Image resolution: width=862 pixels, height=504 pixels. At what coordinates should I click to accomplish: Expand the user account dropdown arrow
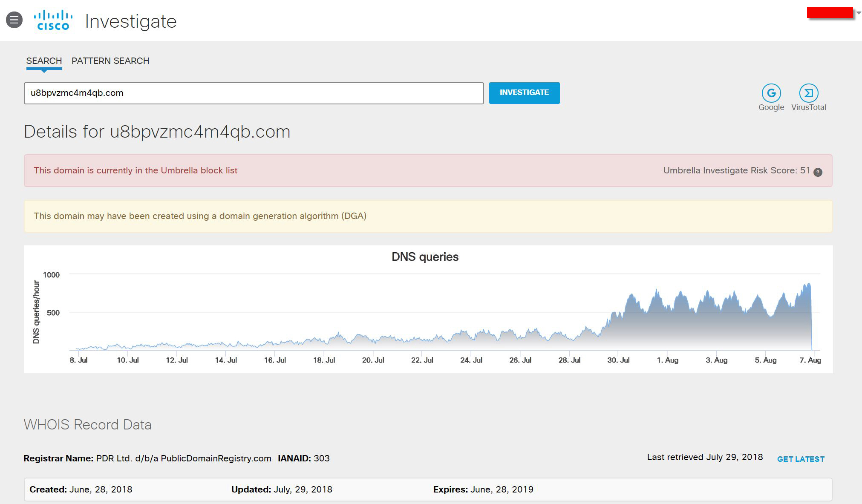point(859,13)
